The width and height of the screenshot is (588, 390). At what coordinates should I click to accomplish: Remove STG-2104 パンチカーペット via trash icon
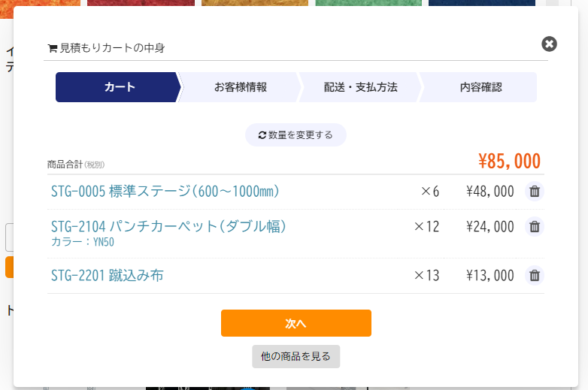(x=535, y=227)
